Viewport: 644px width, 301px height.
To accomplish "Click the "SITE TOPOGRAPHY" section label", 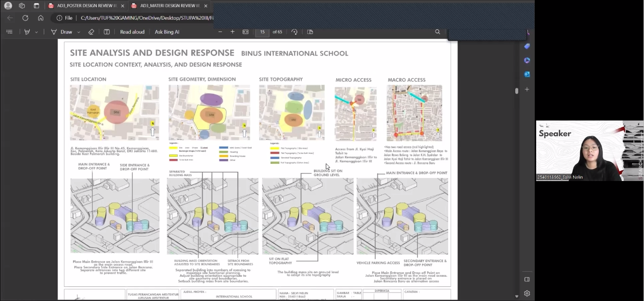I will [281, 79].
